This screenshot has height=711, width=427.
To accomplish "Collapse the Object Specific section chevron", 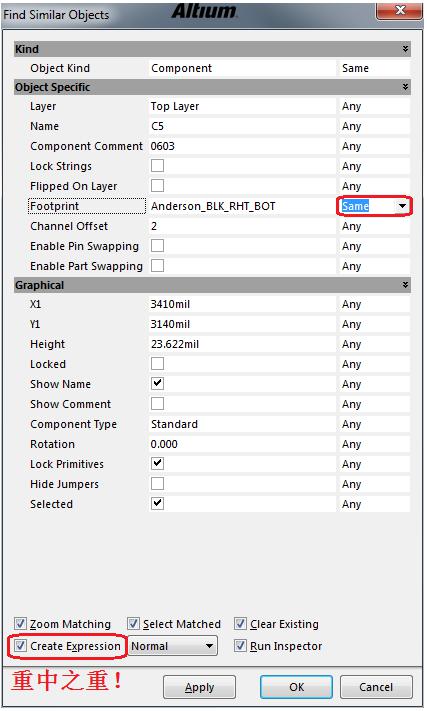I will [405, 87].
